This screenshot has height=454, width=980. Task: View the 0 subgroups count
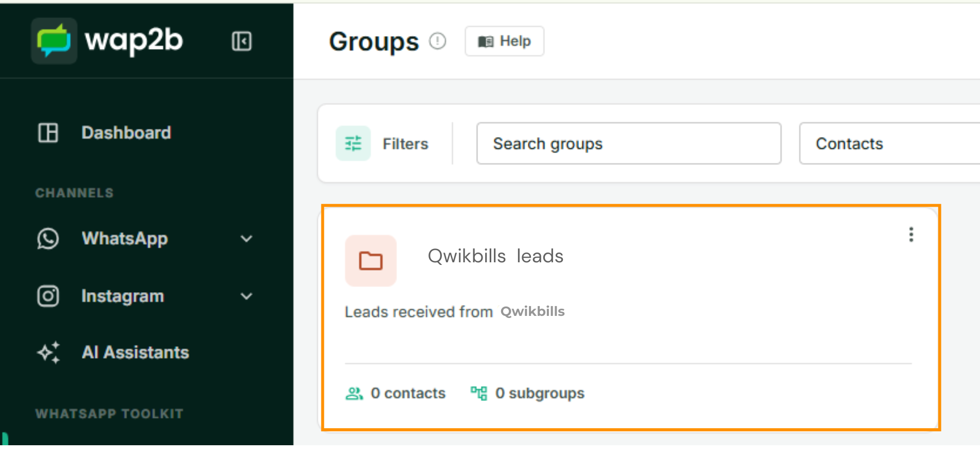coord(540,393)
